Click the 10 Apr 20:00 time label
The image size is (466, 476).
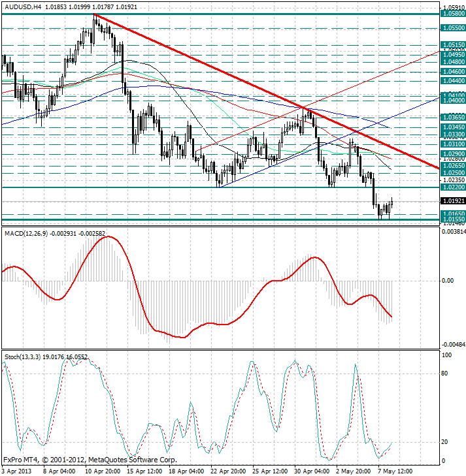(103, 471)
